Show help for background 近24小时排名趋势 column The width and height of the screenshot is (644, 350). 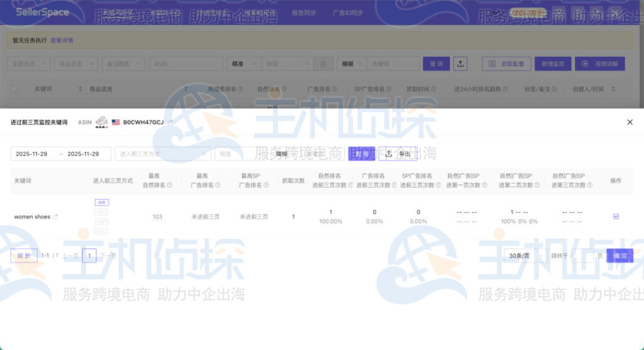coord(505,89)
